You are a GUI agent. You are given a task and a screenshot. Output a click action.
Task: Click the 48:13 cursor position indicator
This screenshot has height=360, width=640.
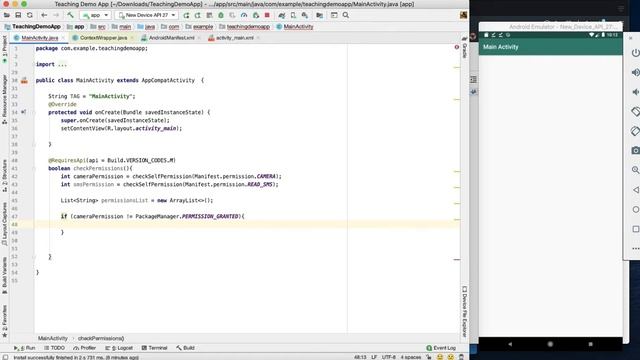360,357
